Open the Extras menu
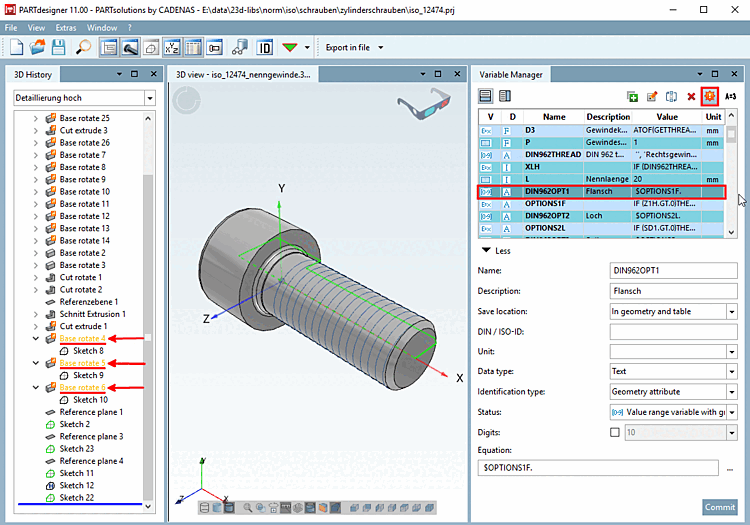The image size is (750, 525). (x=65, y=27)
